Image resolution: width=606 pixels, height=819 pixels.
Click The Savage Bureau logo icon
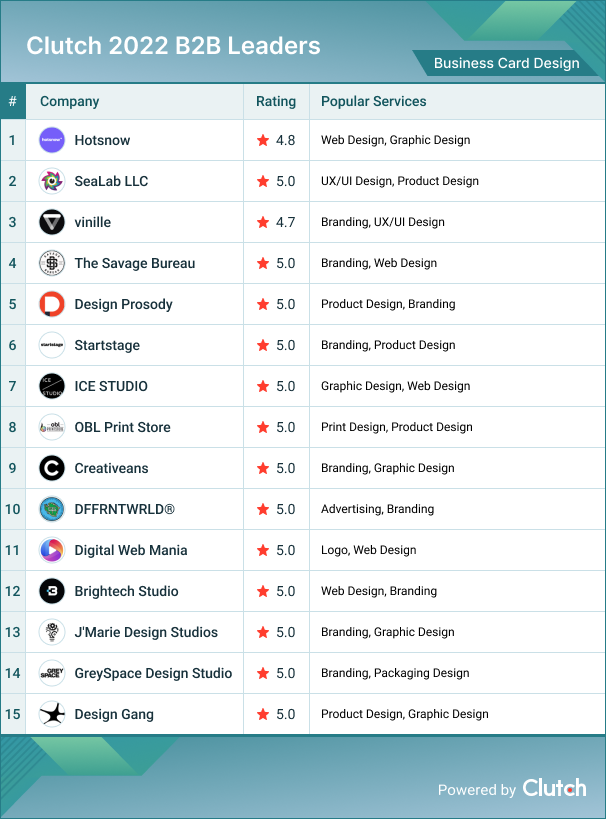52,263
